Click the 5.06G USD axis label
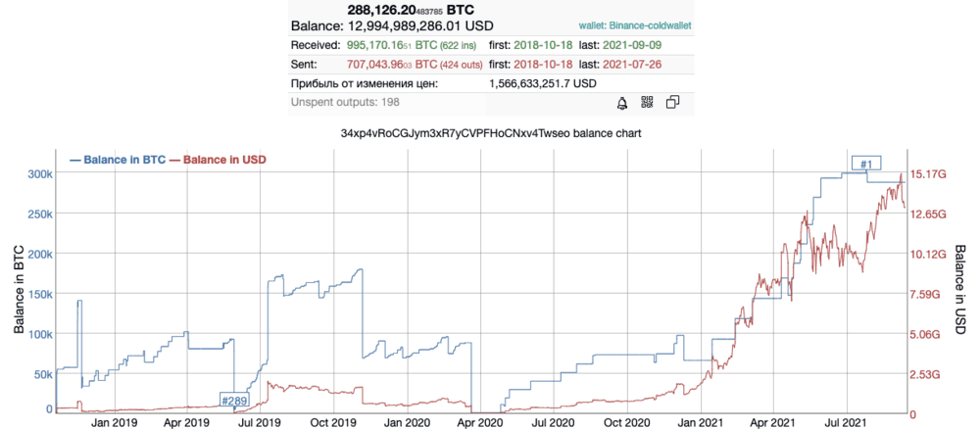980x429 pixels. pyautogui.click(x=925, y=334)
